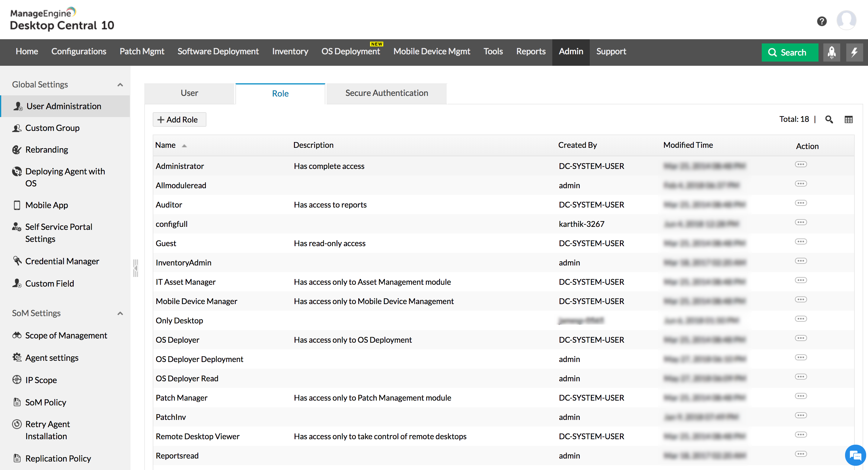This screenshot has height=470, width=868.
Task: Open action menu for Patch Manager role
Action: tap(801, 396)
